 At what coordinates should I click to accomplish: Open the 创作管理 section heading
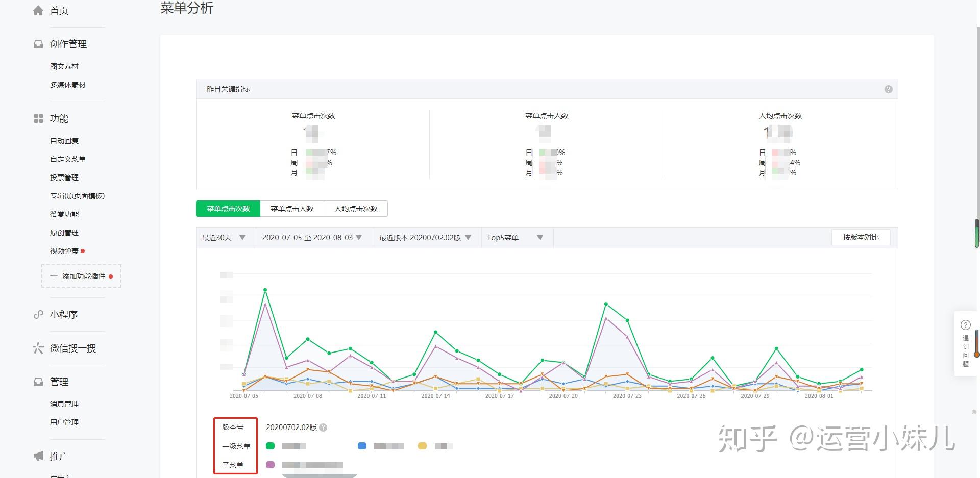[x=68, y=44]
